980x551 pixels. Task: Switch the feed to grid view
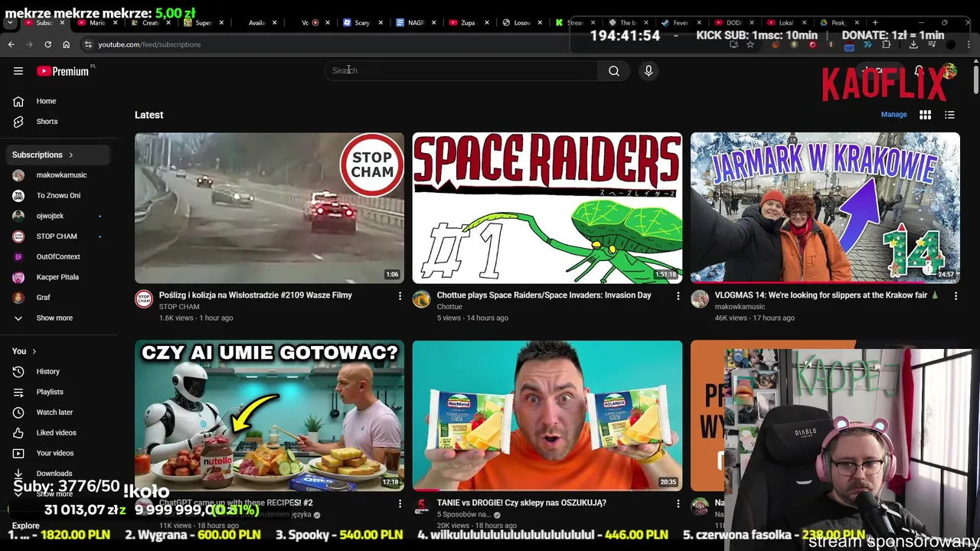click(x=925, y=115)
